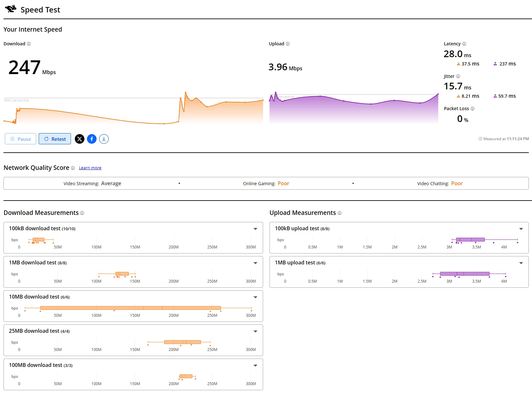Open the Learn more link
The width and height of the screenshot is (532, 395).
[x=90, y=168]
